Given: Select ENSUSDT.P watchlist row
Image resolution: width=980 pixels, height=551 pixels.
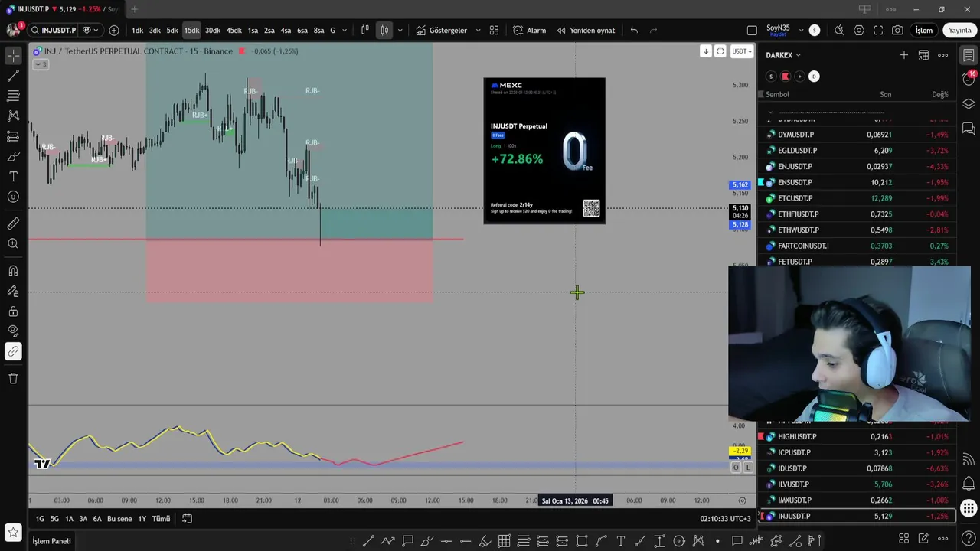Looking at the screenshot, I should [857, 182].
